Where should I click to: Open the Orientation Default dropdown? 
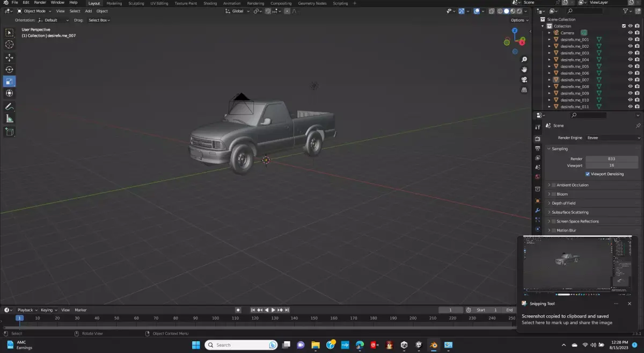[x=54, y=20]
